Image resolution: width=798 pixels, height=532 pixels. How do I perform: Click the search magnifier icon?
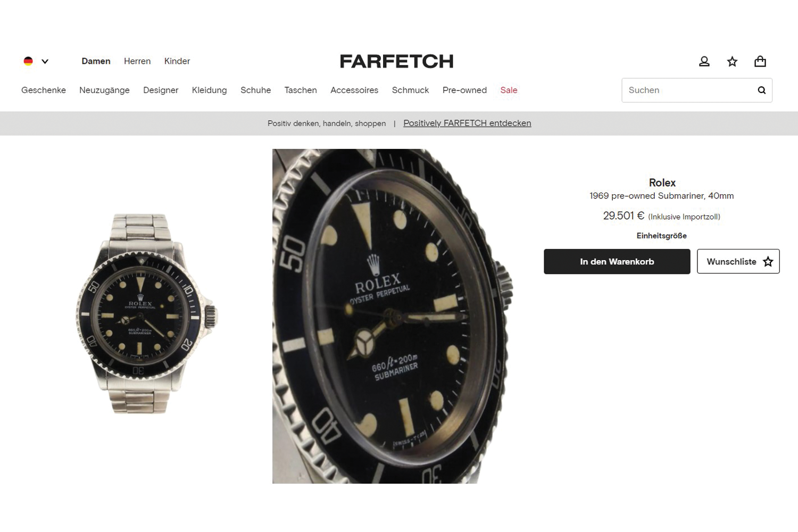761,90
